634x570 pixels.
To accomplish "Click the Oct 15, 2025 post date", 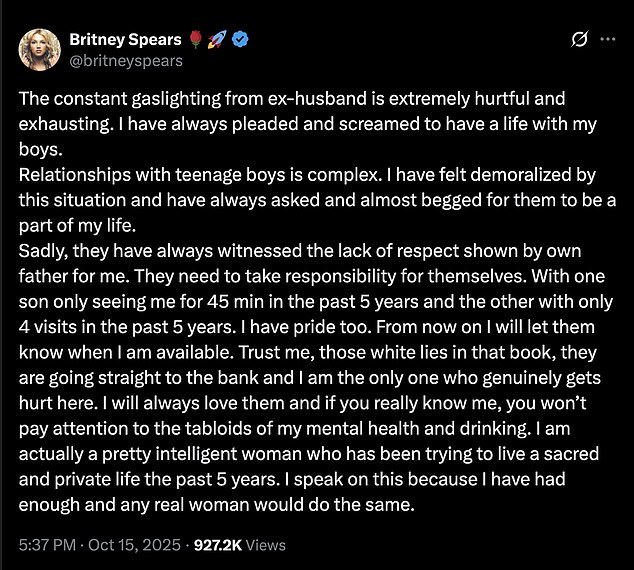I will tap(141, 545).
